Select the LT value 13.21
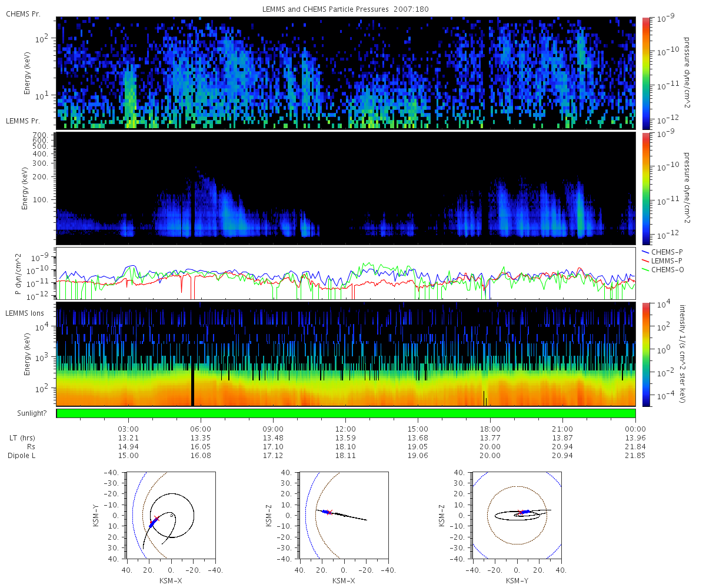706x588 pixels. pos(128,438)
